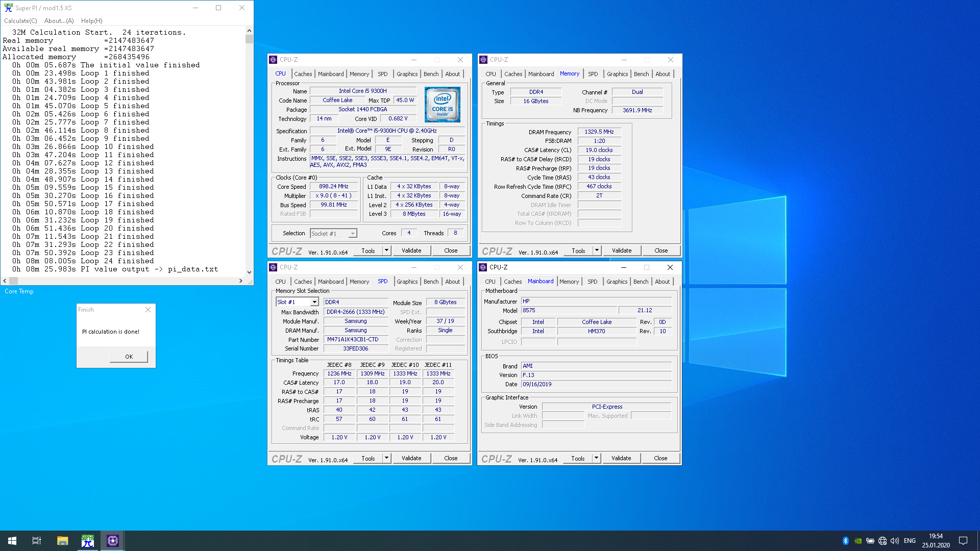Viewport: 980px width, 551px height.
Task: Click Validate in the CPU window
Action: (411, 251)
